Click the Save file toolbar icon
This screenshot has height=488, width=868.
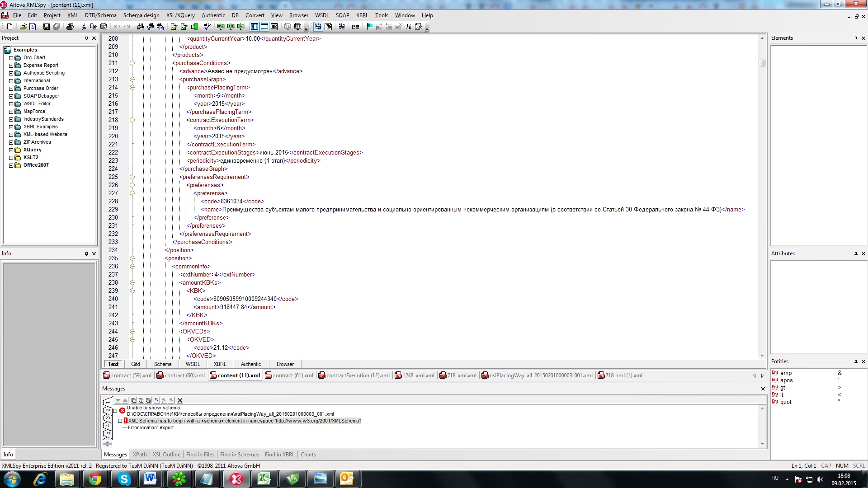(46, 27)
